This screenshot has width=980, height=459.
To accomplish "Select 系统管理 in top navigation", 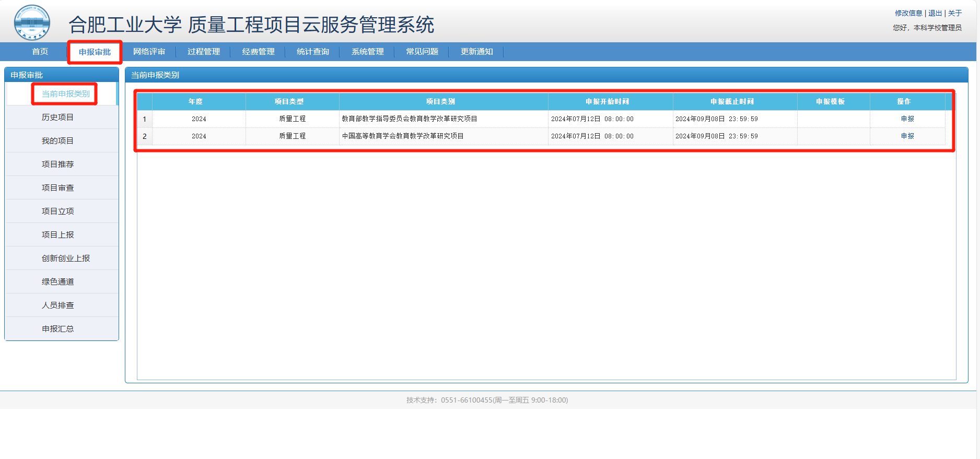I will 367,52.
